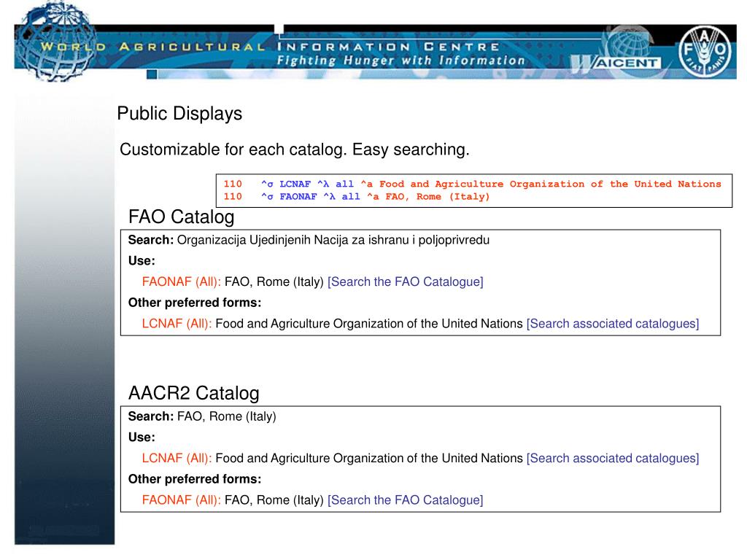
Task: Click Other preferred forms: label in AACR2 Catalog box
Action: [x=195, y=479]
